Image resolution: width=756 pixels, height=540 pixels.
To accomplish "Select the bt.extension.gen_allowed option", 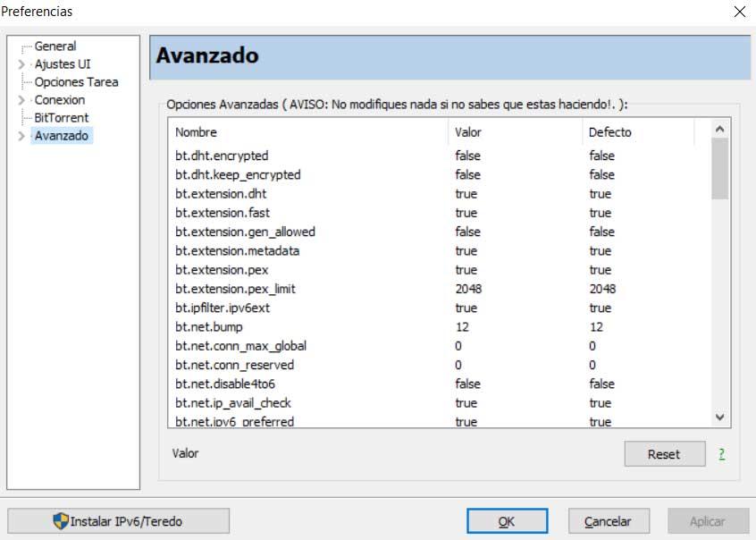I will click(x=440, y=232).
